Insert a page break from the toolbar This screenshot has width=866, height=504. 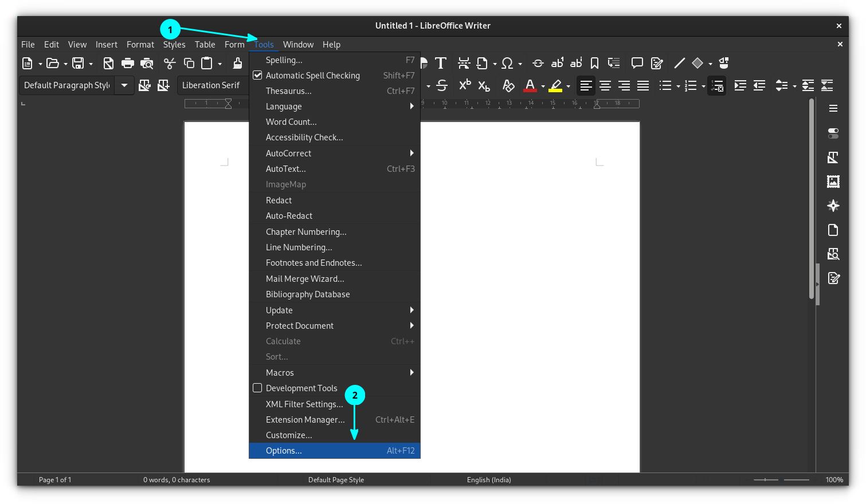click(465, 63)
